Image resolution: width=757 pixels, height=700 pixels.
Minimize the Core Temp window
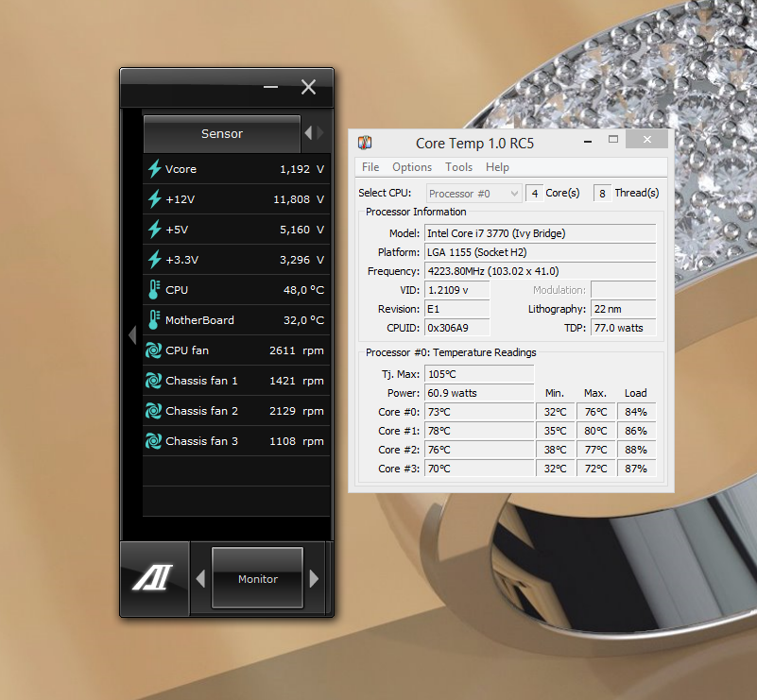pyautogui.click(x=588, y=142)
